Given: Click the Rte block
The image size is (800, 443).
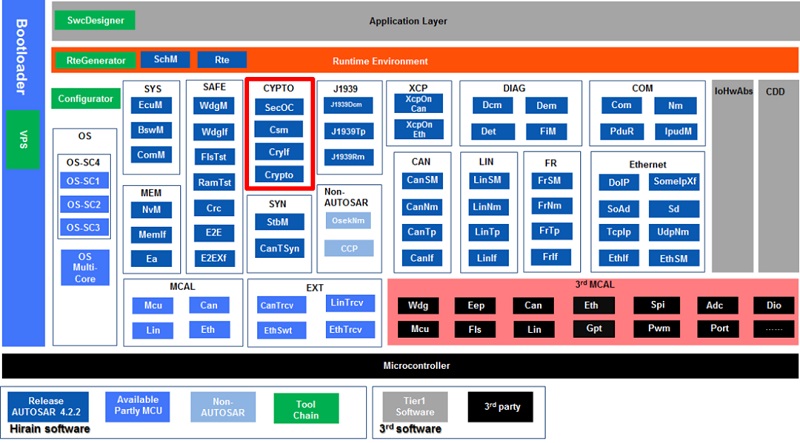Looking at the screenshot, I should pyautogui.click(x=222, y=60).
